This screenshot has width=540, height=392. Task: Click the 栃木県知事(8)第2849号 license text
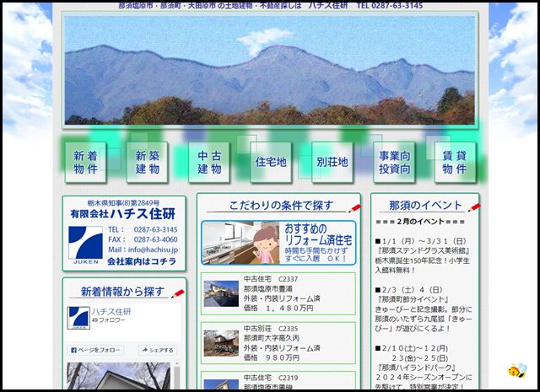(x=123, y=202)
